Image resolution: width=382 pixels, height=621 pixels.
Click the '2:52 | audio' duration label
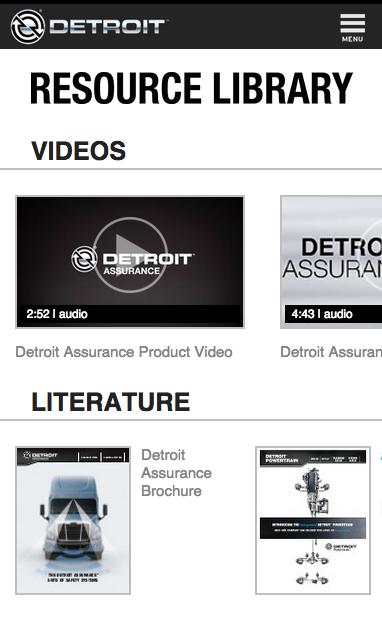point(57,314)
